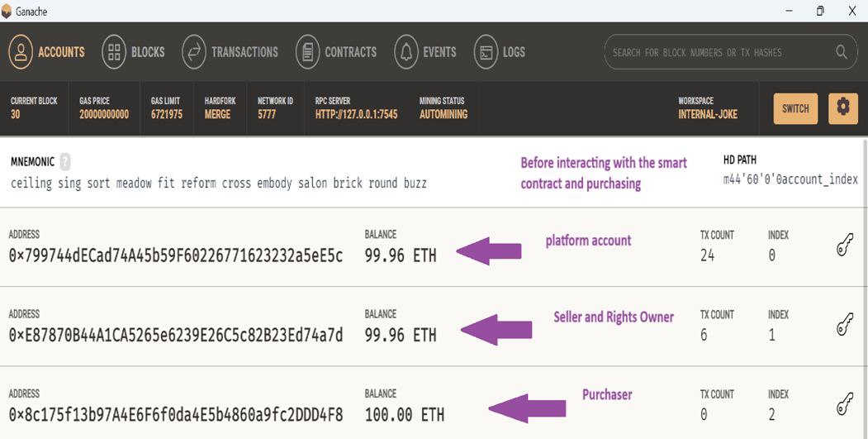Image resolution: width=868 pixels, height=439 pixels.
Task: Click the 100.00 ETH balance value
Action: [x=405, y=415]
